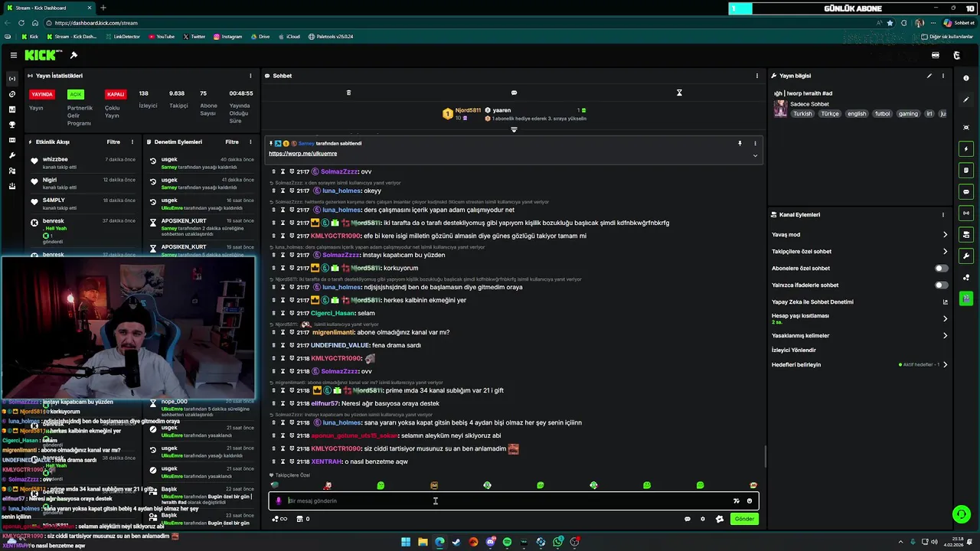Open the hamburger menu beside the Kick logo
Image resolution: width=980 pixels, height=551 pixels.
point(13,55)
